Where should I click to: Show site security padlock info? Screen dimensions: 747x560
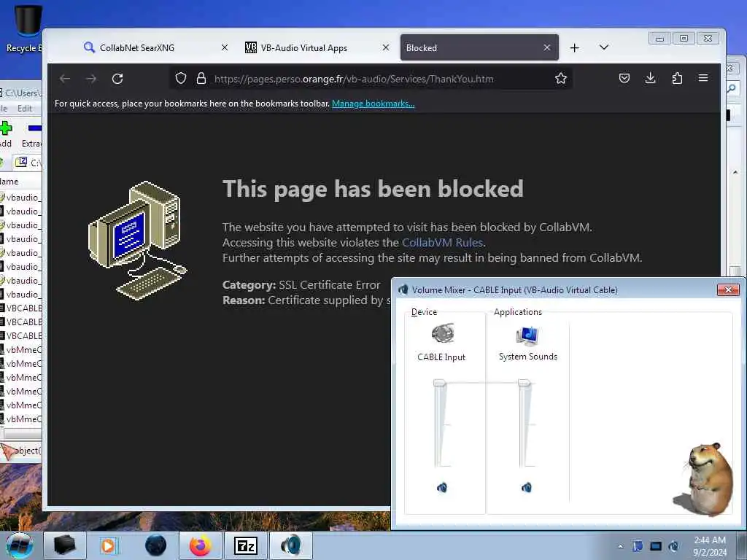click(x=201, y=78)
